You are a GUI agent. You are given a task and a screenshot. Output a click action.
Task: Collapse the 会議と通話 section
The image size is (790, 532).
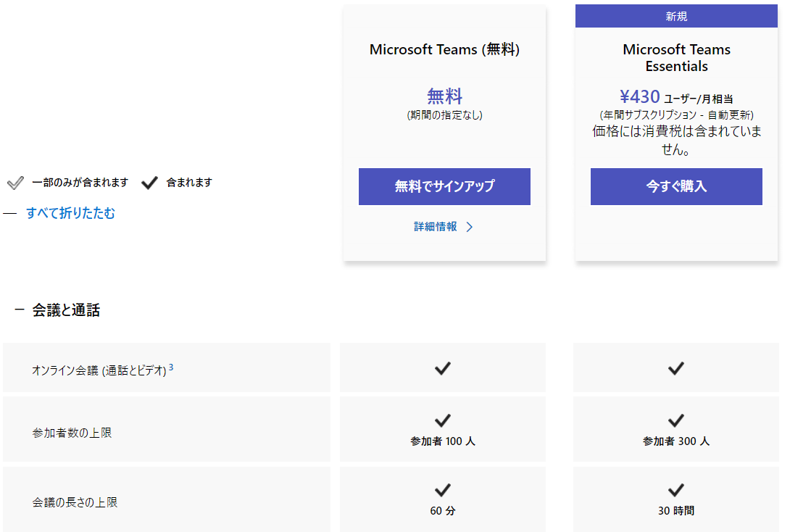point(66,309)
